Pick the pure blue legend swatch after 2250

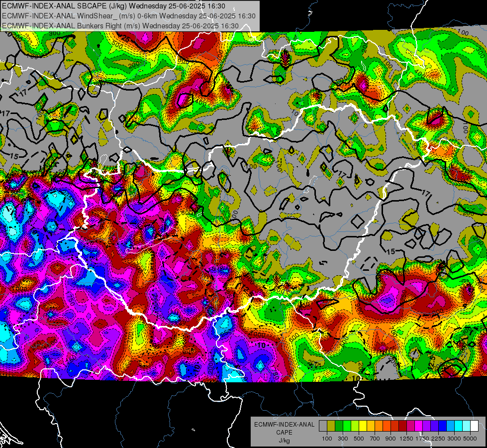tap(443, 426)
